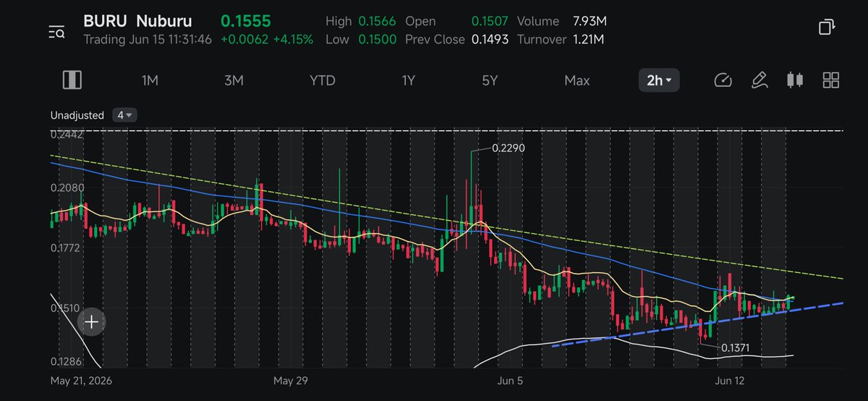Open the 2h interval dropdown
Viewport: 868px width, 401px height.
coord(658,80)
